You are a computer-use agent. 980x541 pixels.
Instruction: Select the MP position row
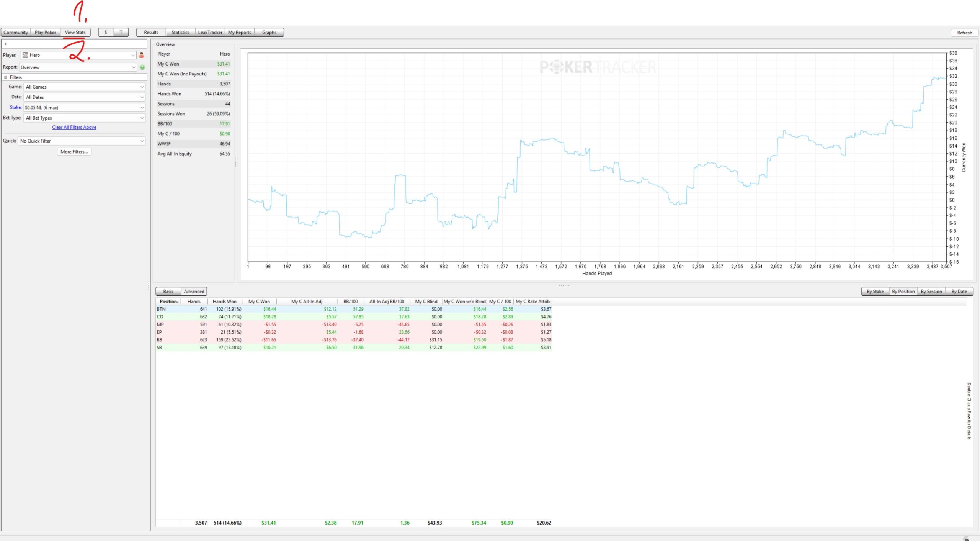pos(354,325)
